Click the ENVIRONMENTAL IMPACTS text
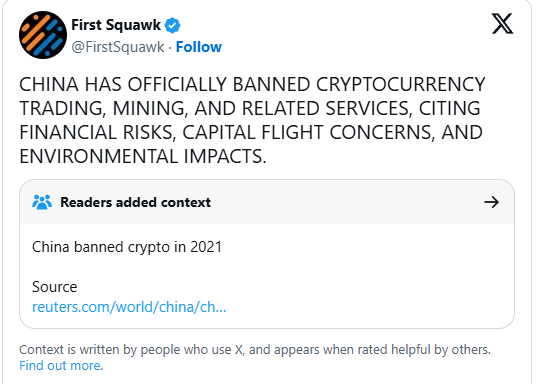Screen dimensions: 542x384 pyautogui.click(x=143, y=156)
